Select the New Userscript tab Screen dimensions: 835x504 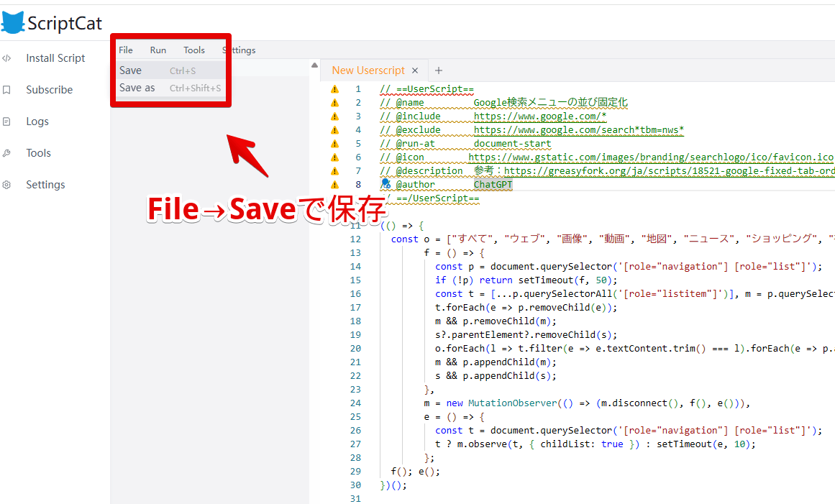pyautogui.click(x=368, y=70)
